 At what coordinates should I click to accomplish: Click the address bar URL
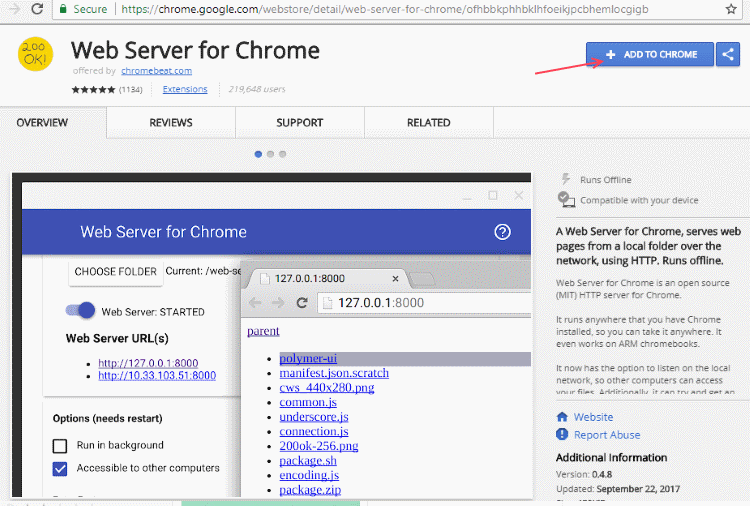385,9
